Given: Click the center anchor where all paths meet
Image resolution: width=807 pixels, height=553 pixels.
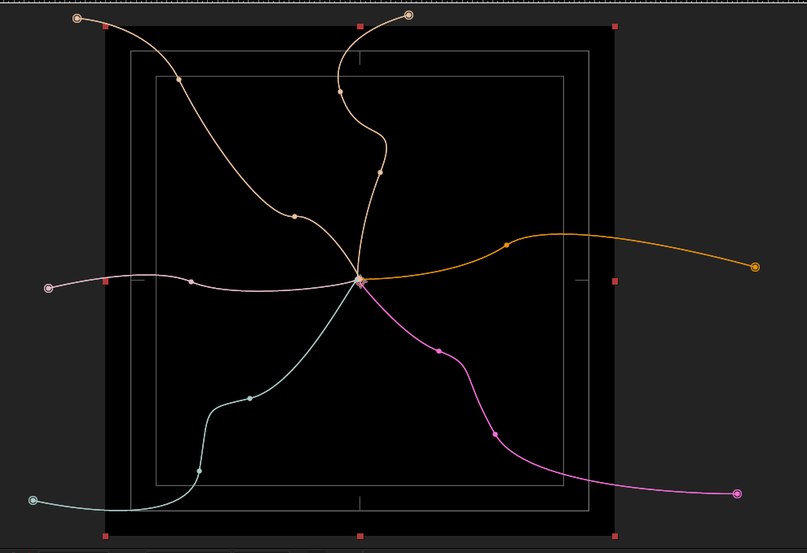Looking at the screenshot, I should [360, 281].
